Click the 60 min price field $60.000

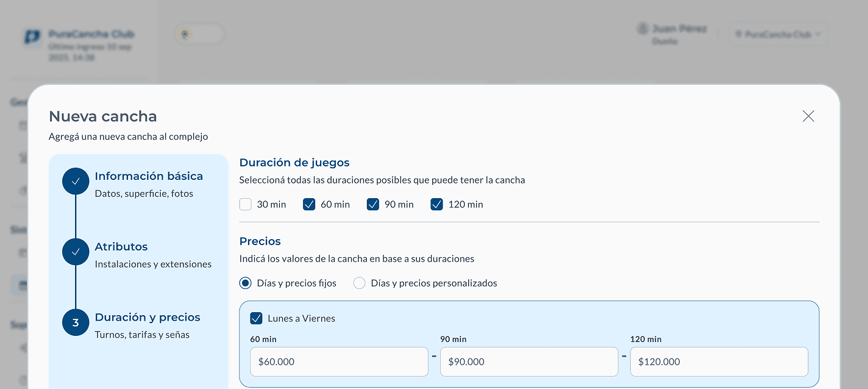coord(339,362)
